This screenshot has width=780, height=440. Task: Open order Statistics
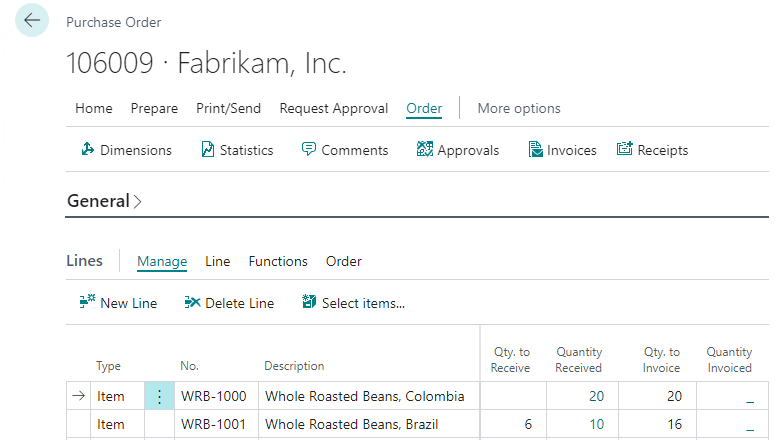coord(237,150)
